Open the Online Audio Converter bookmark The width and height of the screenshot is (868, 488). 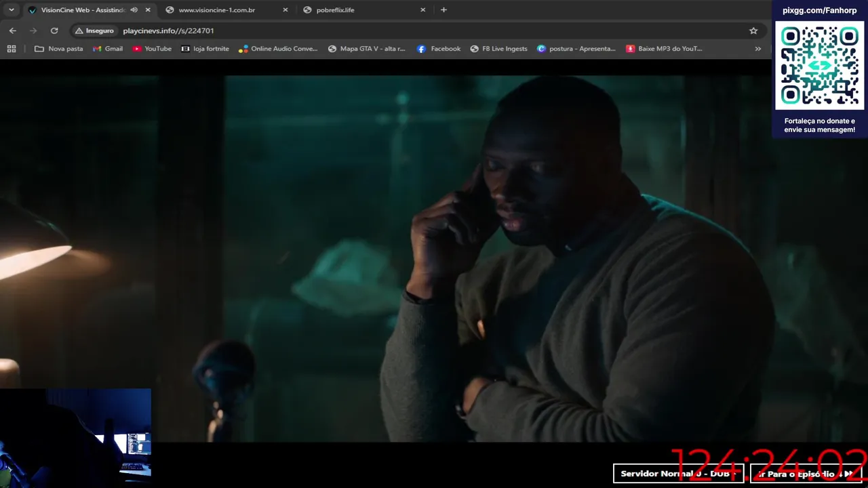278,49
